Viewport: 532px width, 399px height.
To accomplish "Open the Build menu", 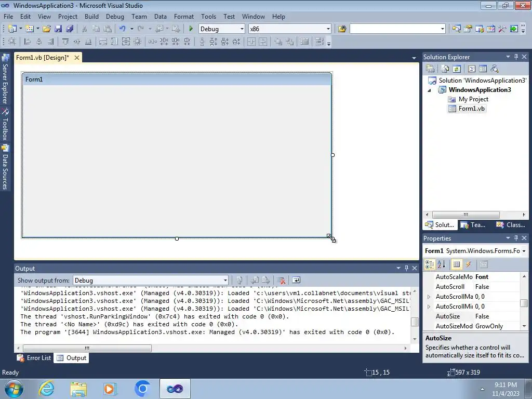I will [x=91, y=16].
